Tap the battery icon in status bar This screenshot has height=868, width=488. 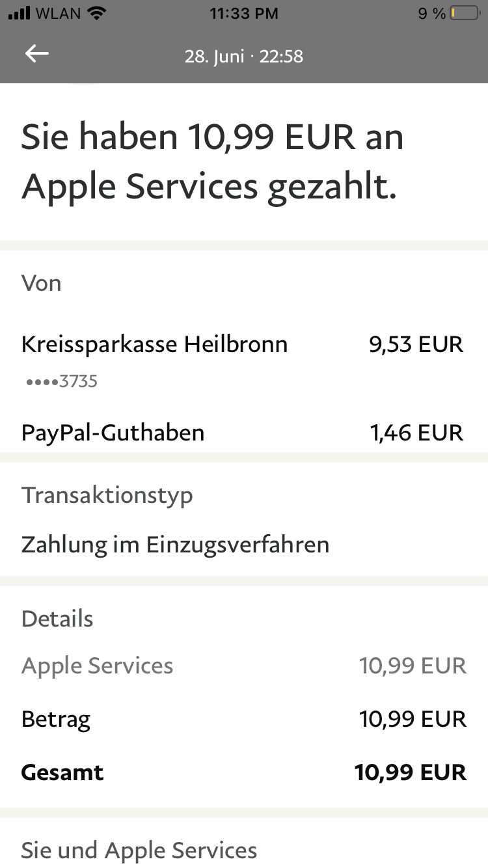click(x=464, y=14)
